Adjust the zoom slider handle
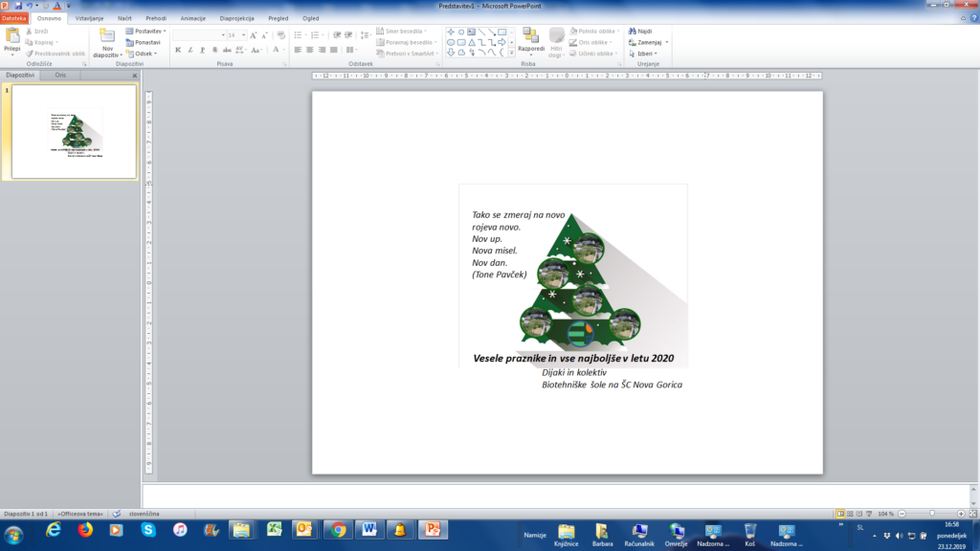 click(932, 514)
